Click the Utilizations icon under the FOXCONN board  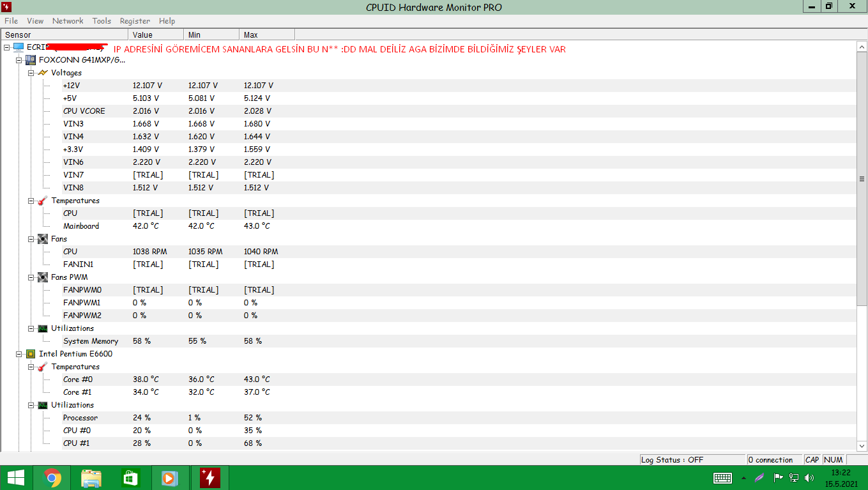point(43,328)
